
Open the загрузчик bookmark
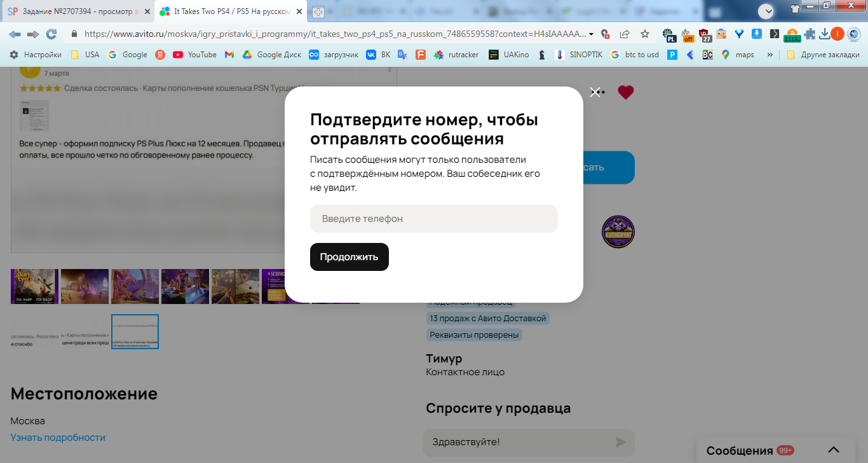pos(334,55)
